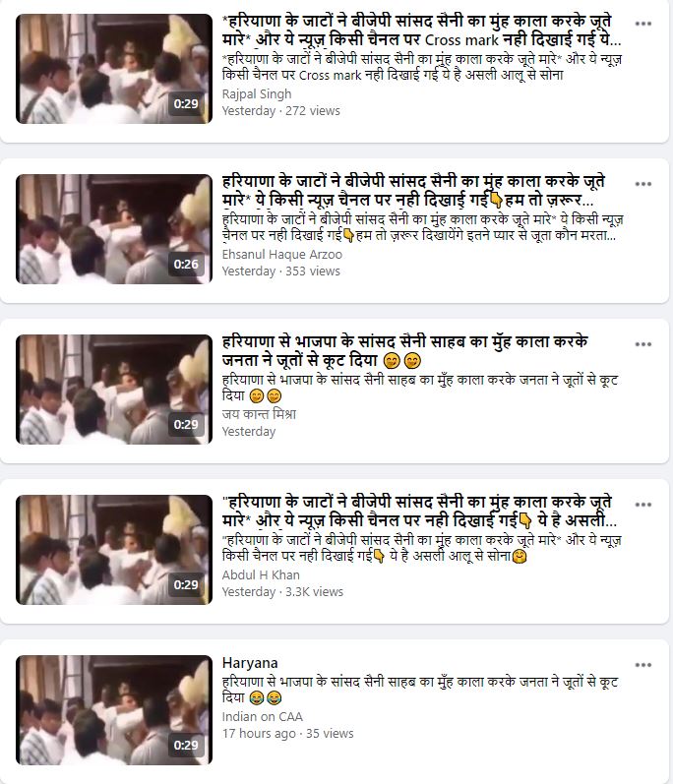Open three-dot menu for Abdul H Khan video

pyautogui.click(x=643, y=505)
